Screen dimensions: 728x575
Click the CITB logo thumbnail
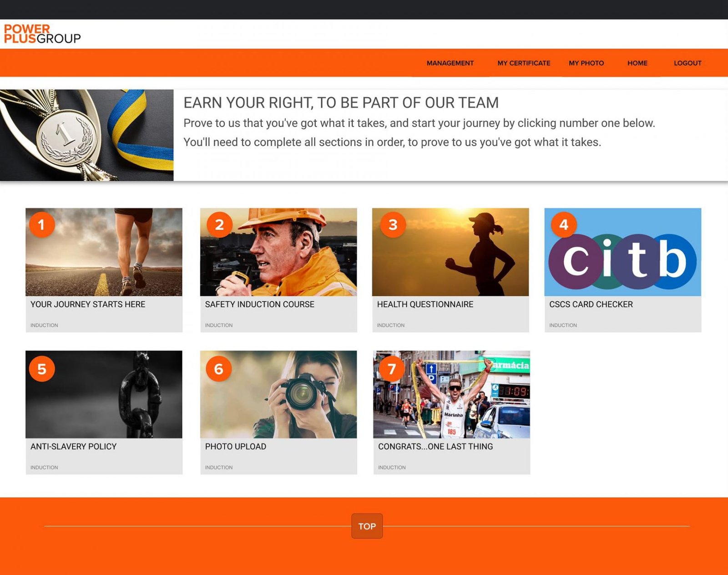point(622,252)
